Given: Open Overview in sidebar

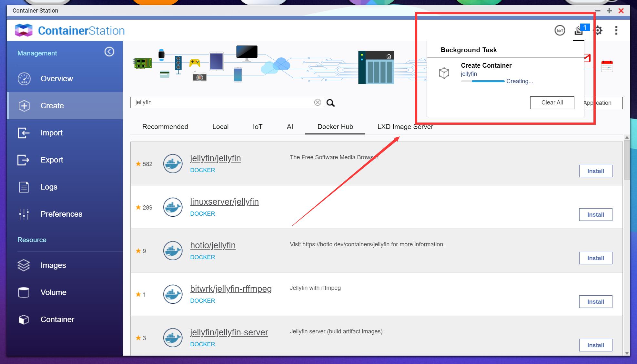Looking at the screenshot, I should click(56, 79).
